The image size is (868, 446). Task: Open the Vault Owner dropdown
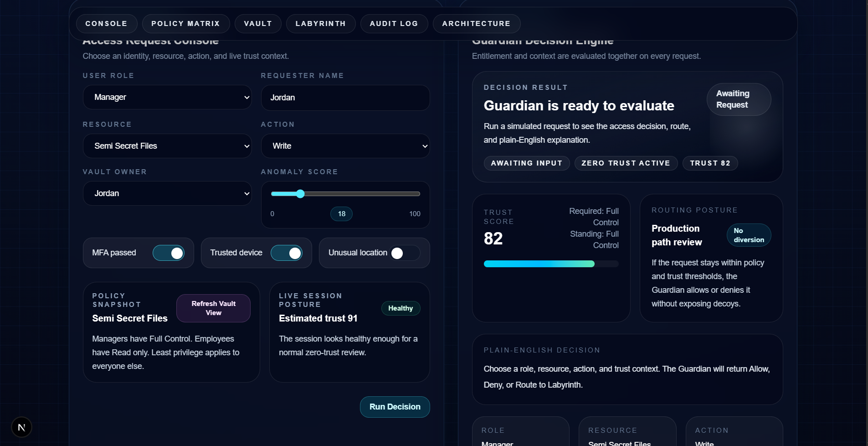167,193
